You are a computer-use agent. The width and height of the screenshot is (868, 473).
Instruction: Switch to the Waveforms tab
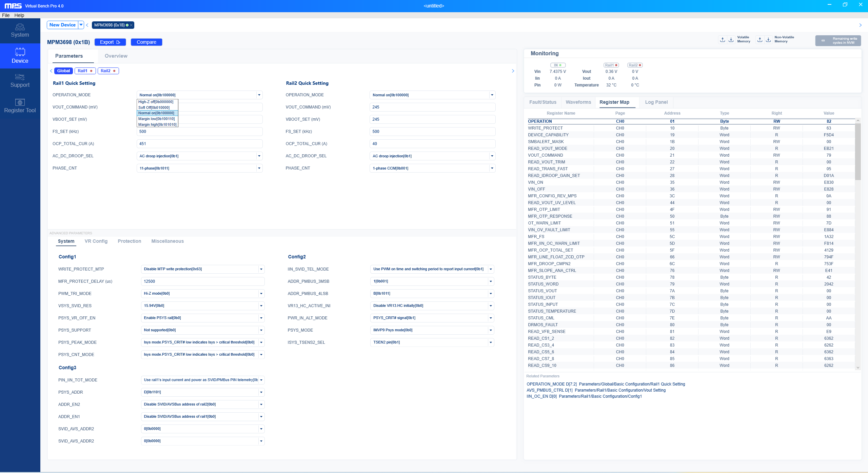(x=578, y=102)
